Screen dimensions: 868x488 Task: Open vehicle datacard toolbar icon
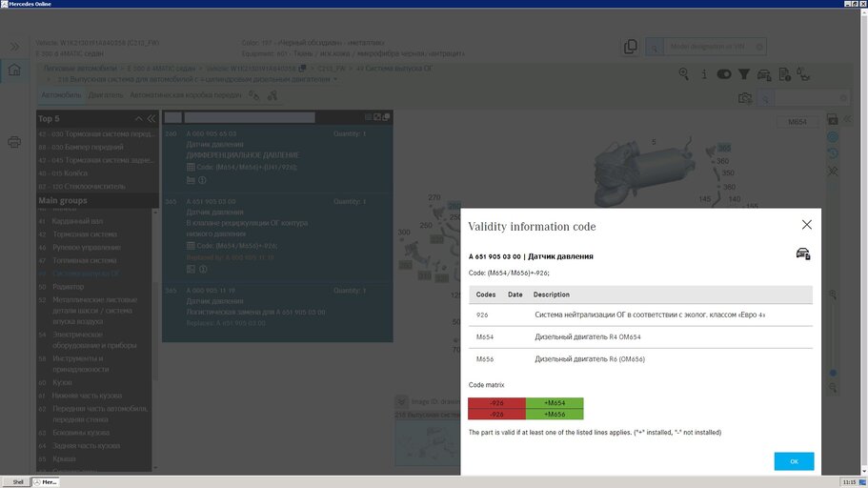click(764, 74)
